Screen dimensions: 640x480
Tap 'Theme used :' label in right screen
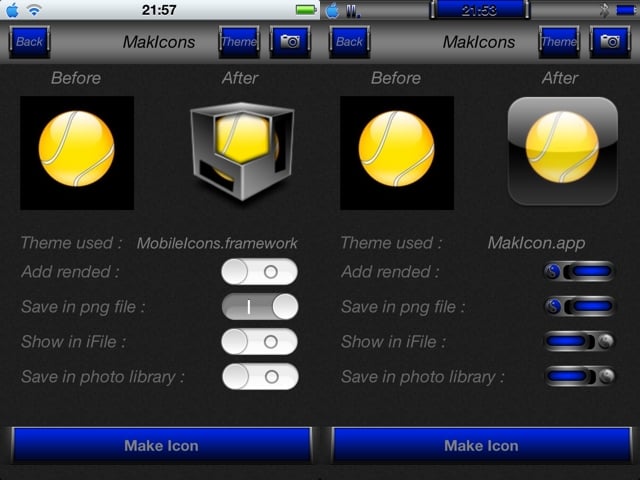pyautogui.click(x=391, y=243)
